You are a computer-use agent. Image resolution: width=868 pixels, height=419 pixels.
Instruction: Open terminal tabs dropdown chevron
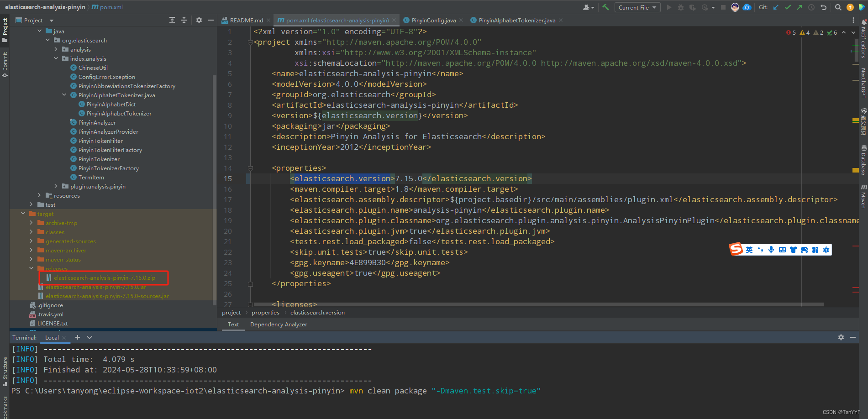click(x=89, y=337)
